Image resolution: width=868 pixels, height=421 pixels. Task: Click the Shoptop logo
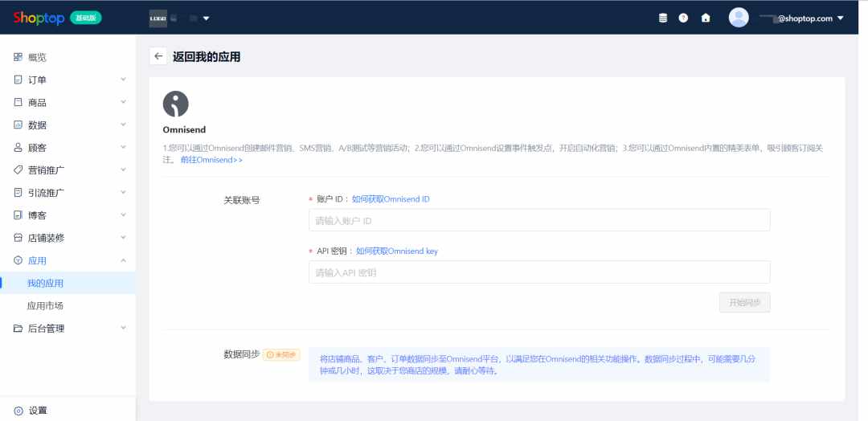pyautogui.click(x=39, y=18)
